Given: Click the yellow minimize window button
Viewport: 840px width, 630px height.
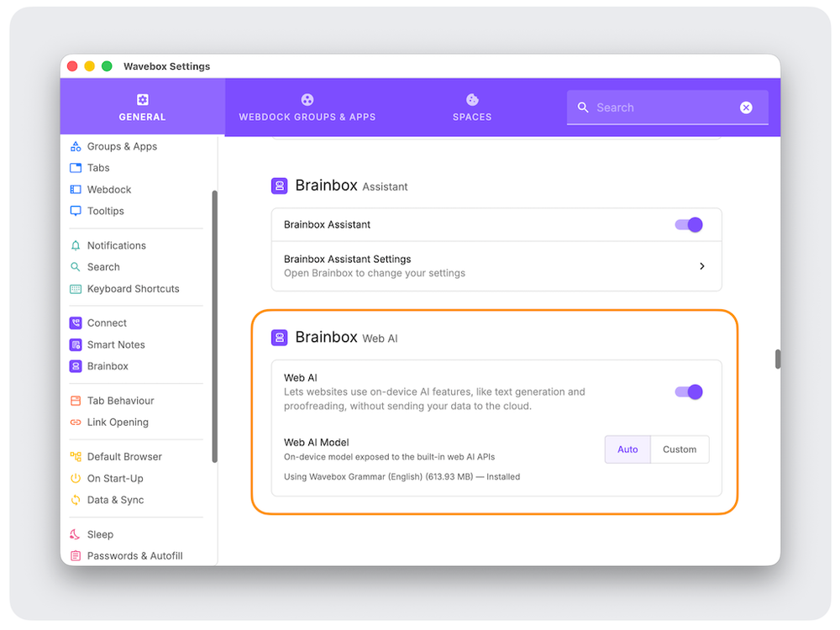Looking at the screenshot, I should coord(90,66).
